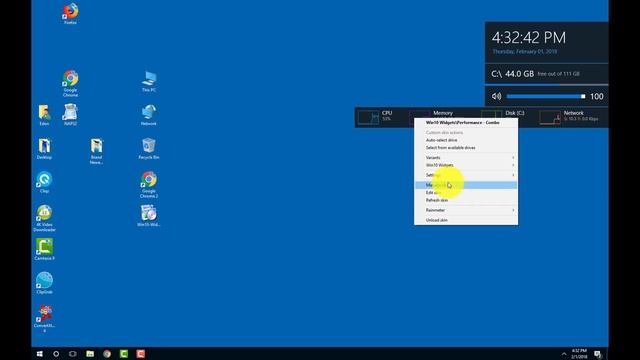640x360 pixels.
Task: Open green Camtasia icon in taskbar
Action: (x=124, y=353)
